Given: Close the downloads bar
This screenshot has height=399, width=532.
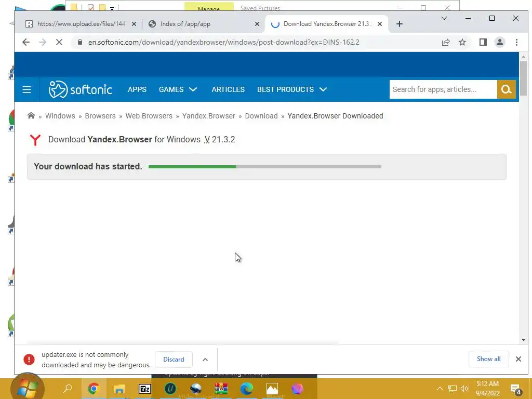Looking at the screenshot, I should [x=518, y=359].
